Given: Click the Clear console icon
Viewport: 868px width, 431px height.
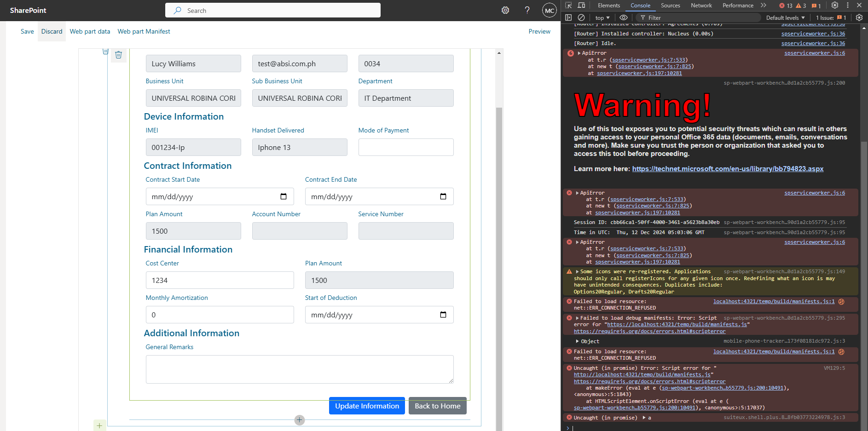Looking at the screenshot, I should (581, 17).
